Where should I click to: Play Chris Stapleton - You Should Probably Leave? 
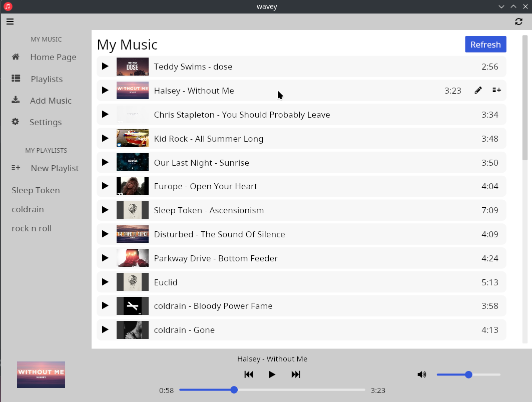[x=105, y=115]
